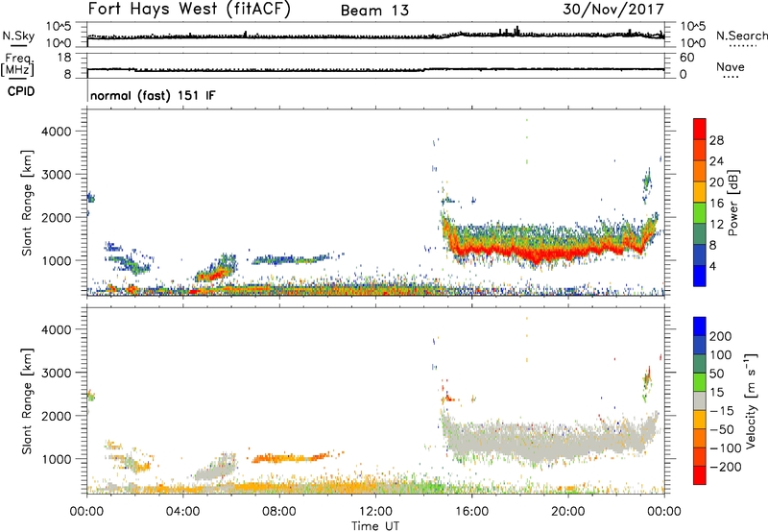The width and height of the screenshot is (768, 532).
Task: Click the 'normal (fast) 151 IF' text
Action: coord(153,95)
